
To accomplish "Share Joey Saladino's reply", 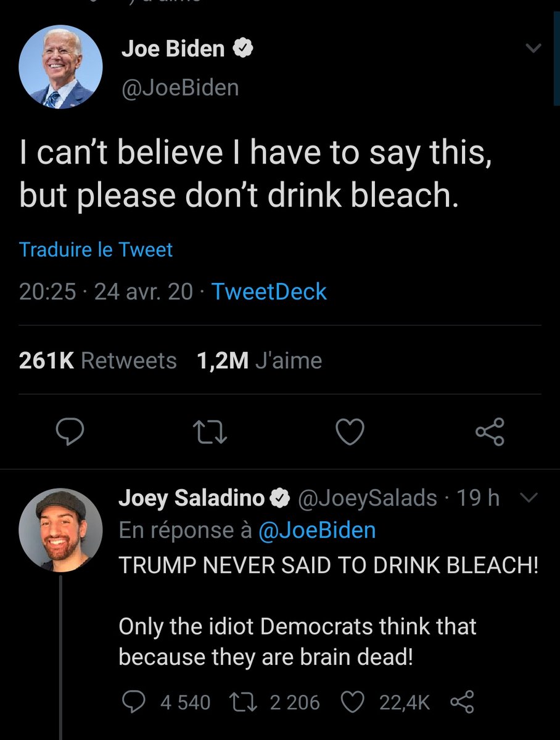I will point(462,702).
